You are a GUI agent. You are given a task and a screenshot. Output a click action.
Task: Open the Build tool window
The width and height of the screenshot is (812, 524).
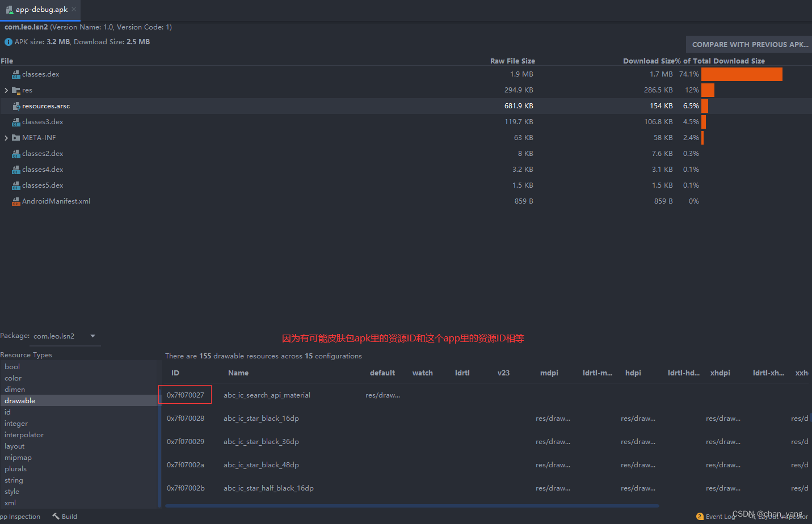(65, 516)
